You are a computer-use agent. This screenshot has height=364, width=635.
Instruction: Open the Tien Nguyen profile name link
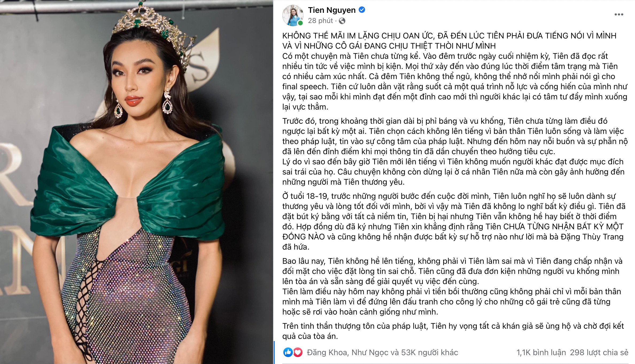332,10
